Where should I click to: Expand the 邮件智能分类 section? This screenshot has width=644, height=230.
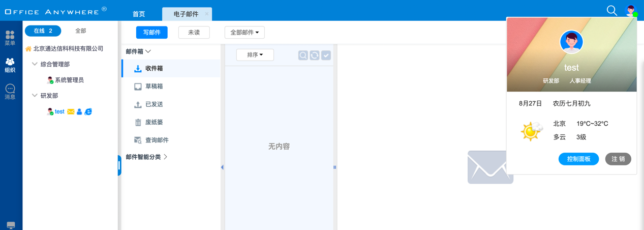click(146, 157)
